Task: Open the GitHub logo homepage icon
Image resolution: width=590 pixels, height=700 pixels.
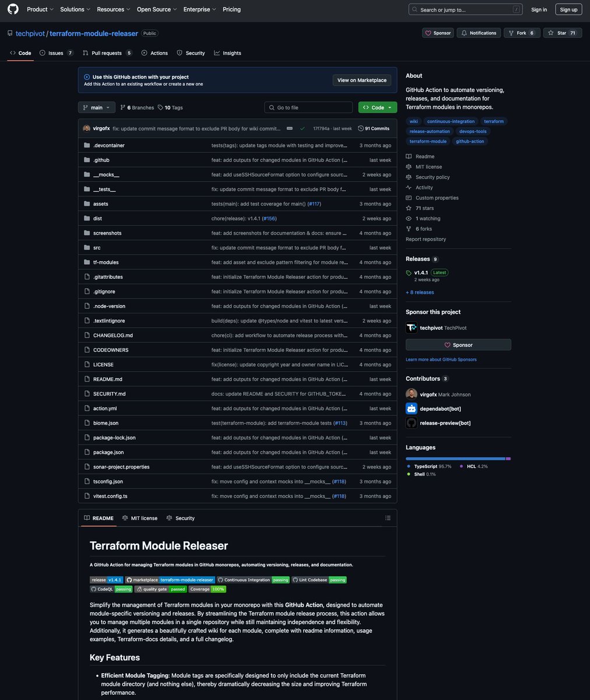Action: click(13, 9)
